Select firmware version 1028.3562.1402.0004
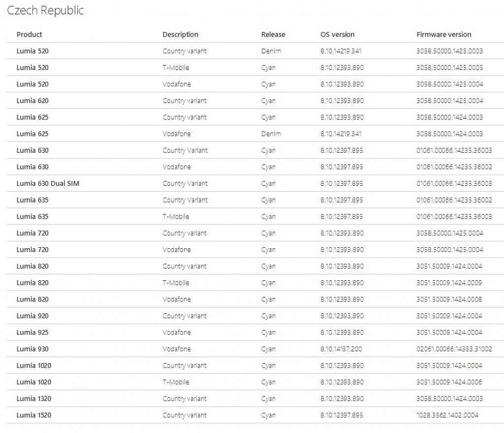The height and width of the screenshot is (433, 504). pos(447,415)
